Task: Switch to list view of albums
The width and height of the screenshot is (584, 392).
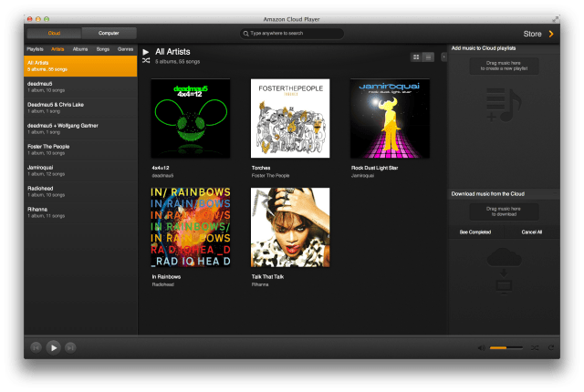Action: 428,57
